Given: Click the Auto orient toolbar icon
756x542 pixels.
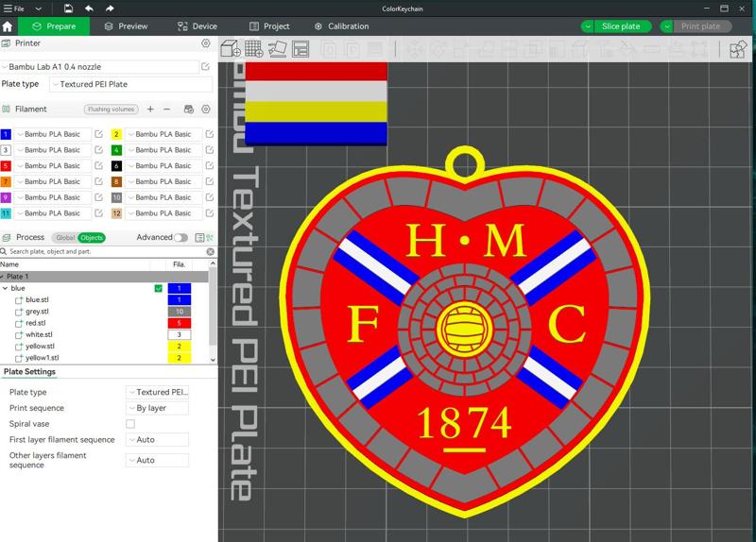Looking at the screenshot, I should [x=277, y=49].
